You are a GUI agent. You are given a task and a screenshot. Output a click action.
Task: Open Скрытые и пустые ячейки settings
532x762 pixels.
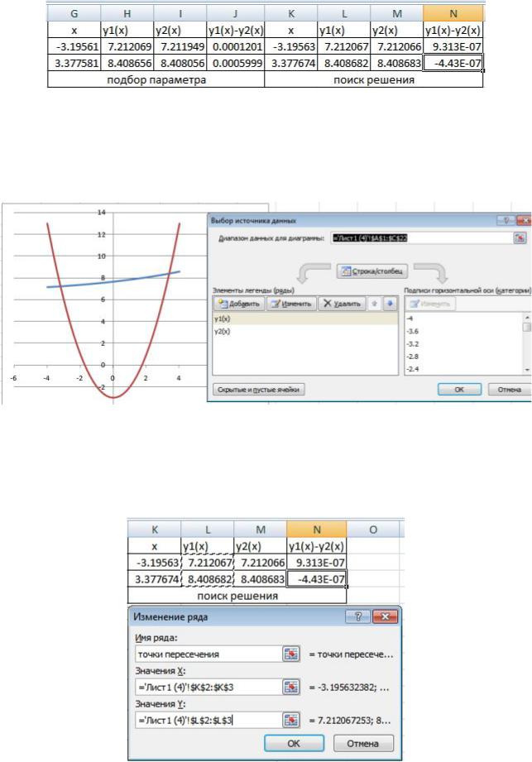click(258, 390)
